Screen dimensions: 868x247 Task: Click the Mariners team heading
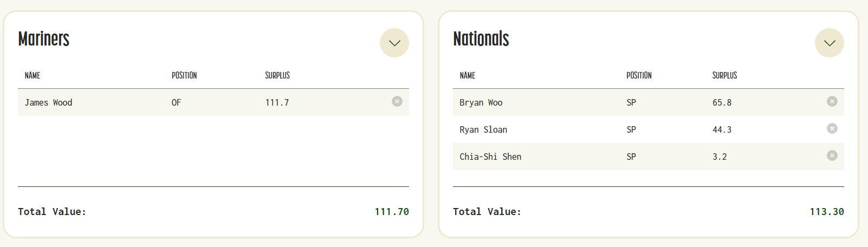(x=44, y=39)
